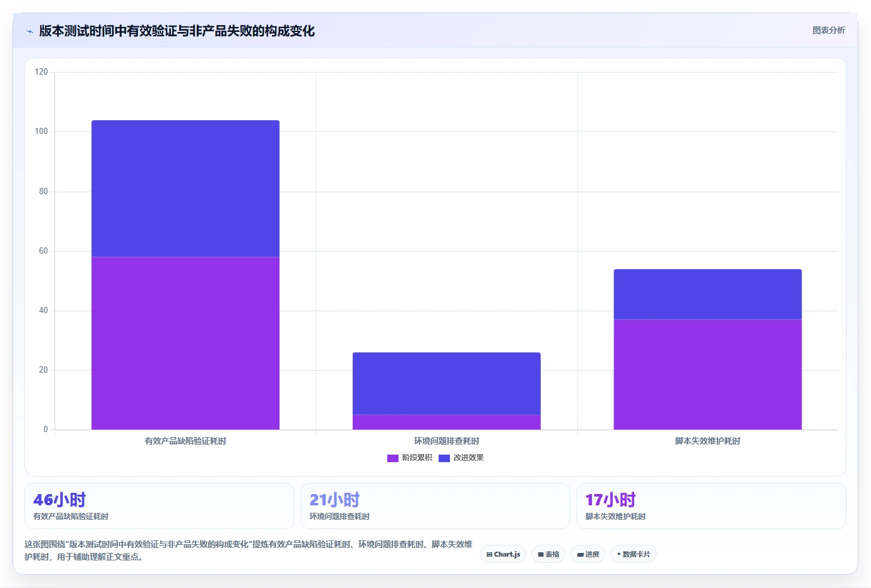
Task: Click the description paragraph below the cards
Action: pyautogui.click(x=248, y=550)
